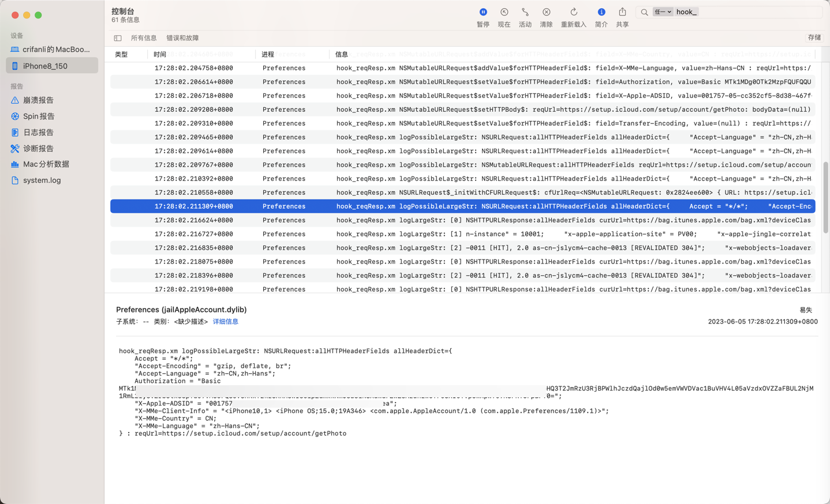Clear (清除) the console messages
This screenshot has width=830, height=504.
coord(546,12)
